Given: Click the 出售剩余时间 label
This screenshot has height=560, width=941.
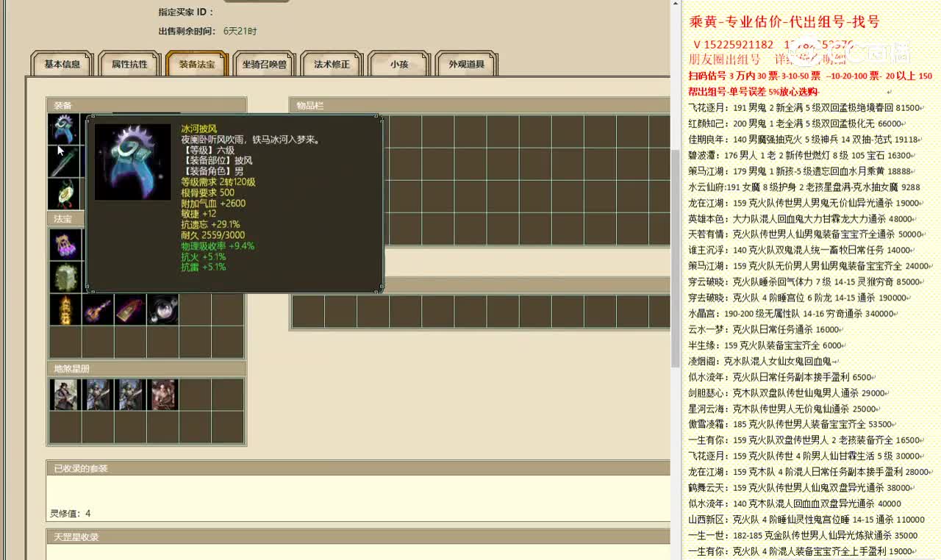Looking at the screenshot, I should 187,31.
